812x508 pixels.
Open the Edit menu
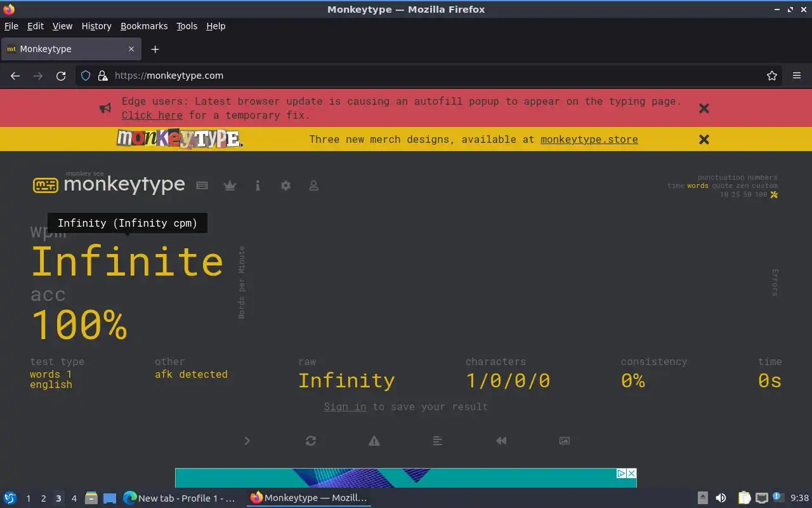point(36,26)
